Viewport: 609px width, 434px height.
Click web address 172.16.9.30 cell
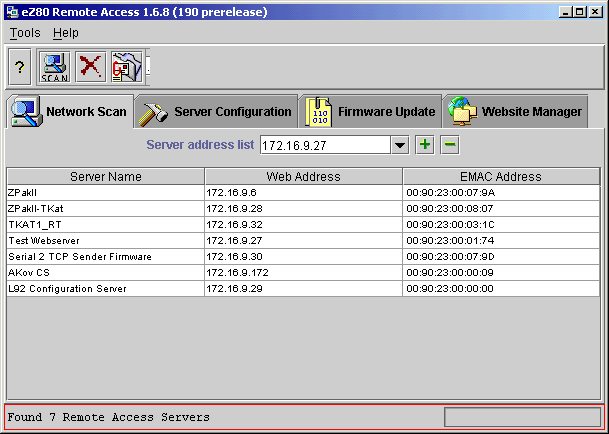click(x=303, y=256)
